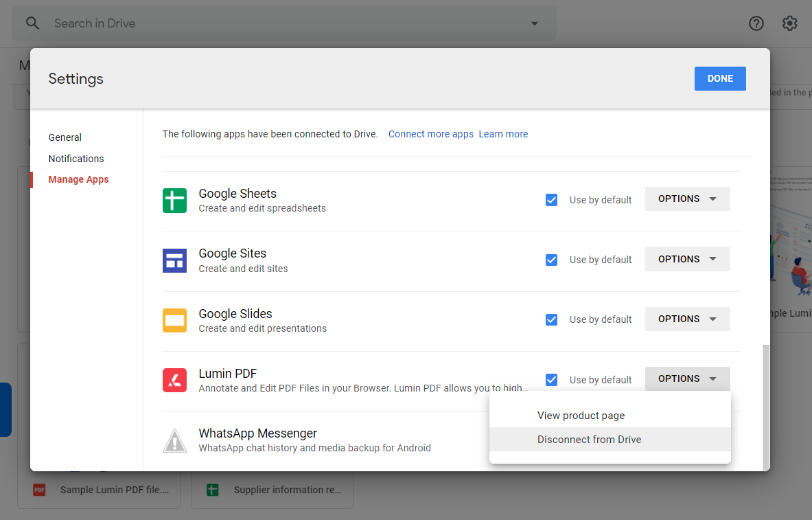Choose View product page from menu
The image size is (812, 520).
(581, 415)
